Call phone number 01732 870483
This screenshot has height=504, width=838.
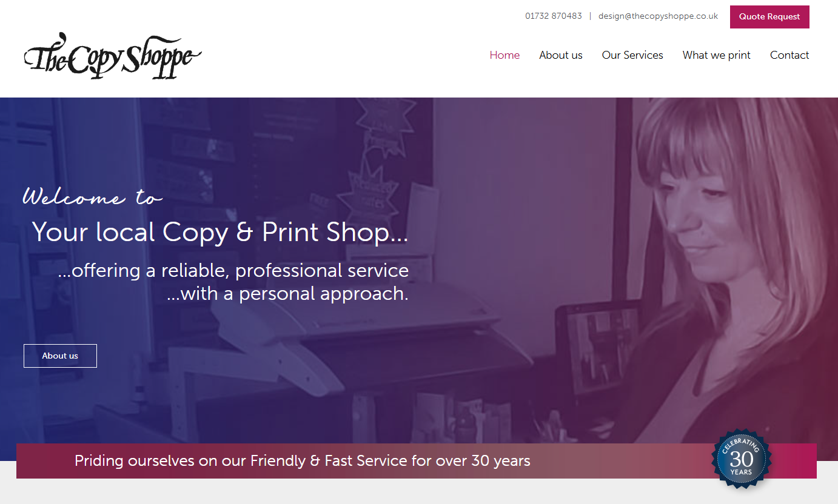(x=554, y=16)
